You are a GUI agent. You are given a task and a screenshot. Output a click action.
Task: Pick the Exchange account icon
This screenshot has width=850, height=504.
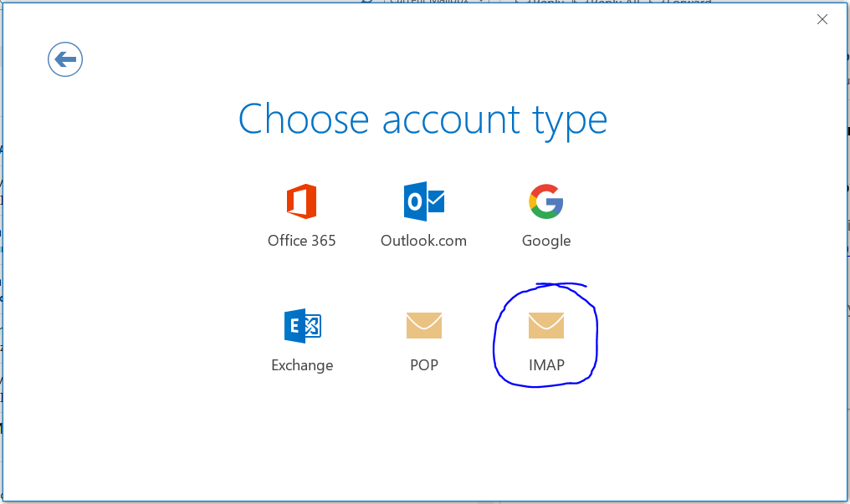[x=302, y=326]
